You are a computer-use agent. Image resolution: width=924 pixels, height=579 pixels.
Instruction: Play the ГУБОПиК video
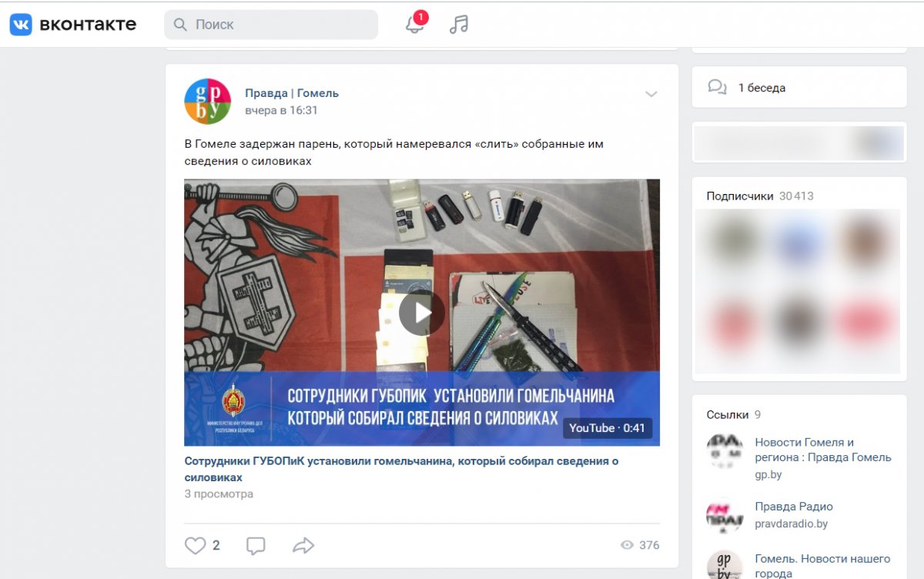(421, 312)
